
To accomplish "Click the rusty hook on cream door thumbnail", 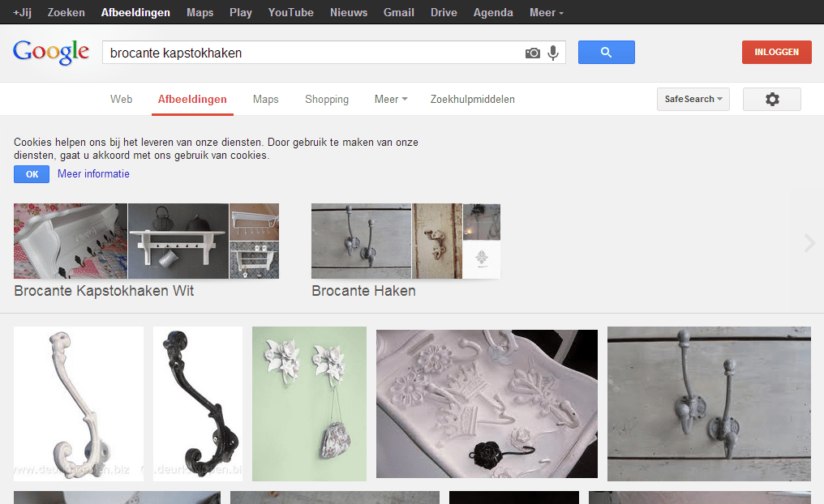I will [x=437, y=241].
